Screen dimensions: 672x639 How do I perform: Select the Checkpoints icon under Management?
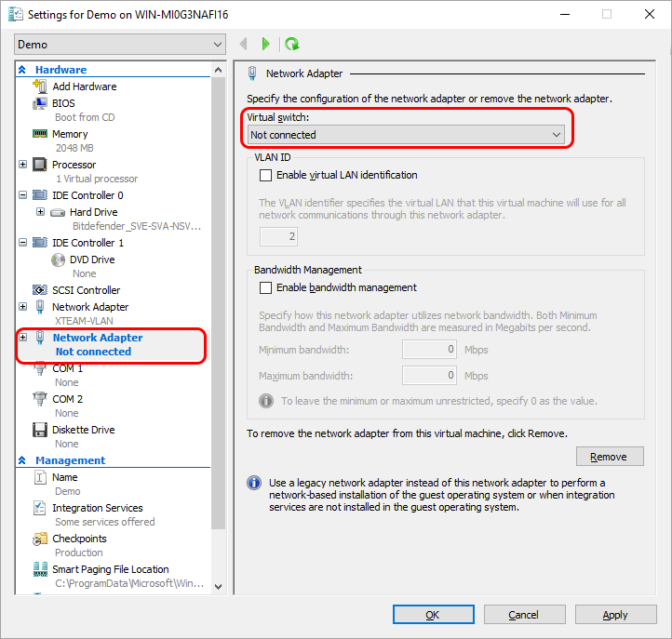(x=40, y=539)
